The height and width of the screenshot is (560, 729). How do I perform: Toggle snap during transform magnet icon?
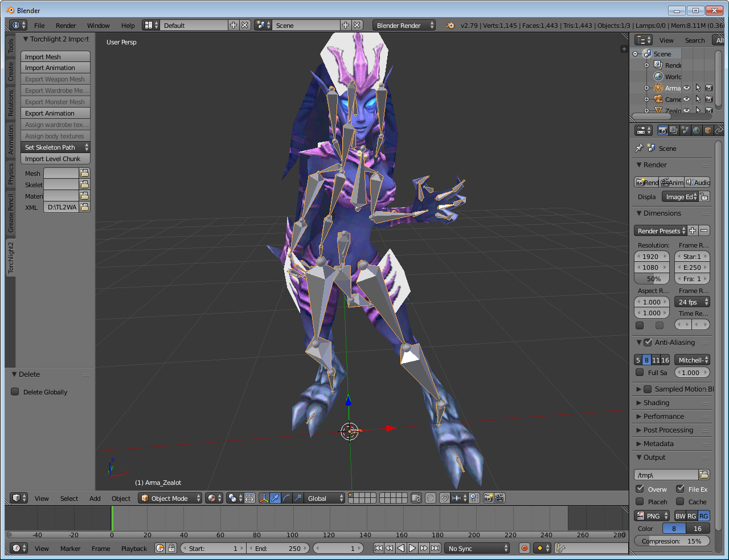coord(444,498)
